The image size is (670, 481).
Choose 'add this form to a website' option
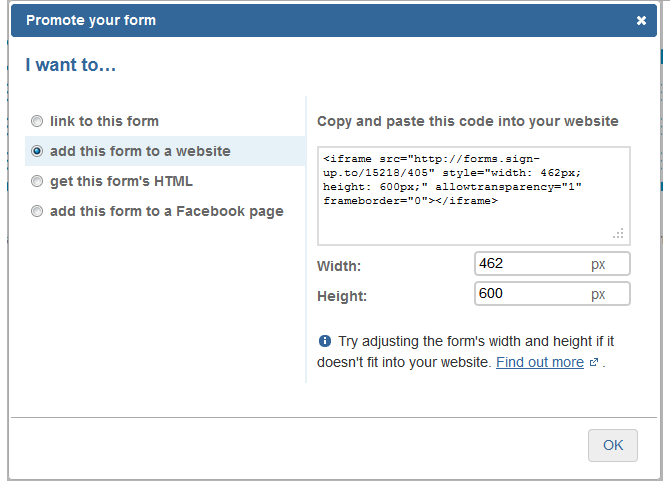pos(37,151)
